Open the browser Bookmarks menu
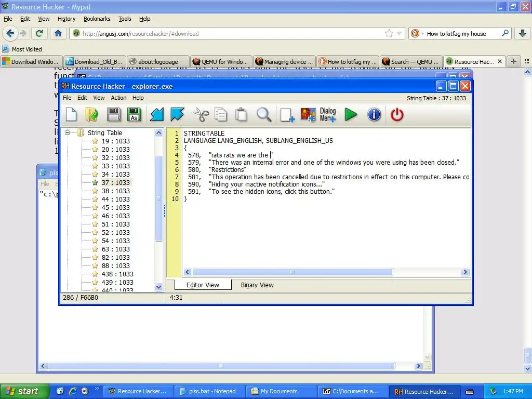 point(97,19)
